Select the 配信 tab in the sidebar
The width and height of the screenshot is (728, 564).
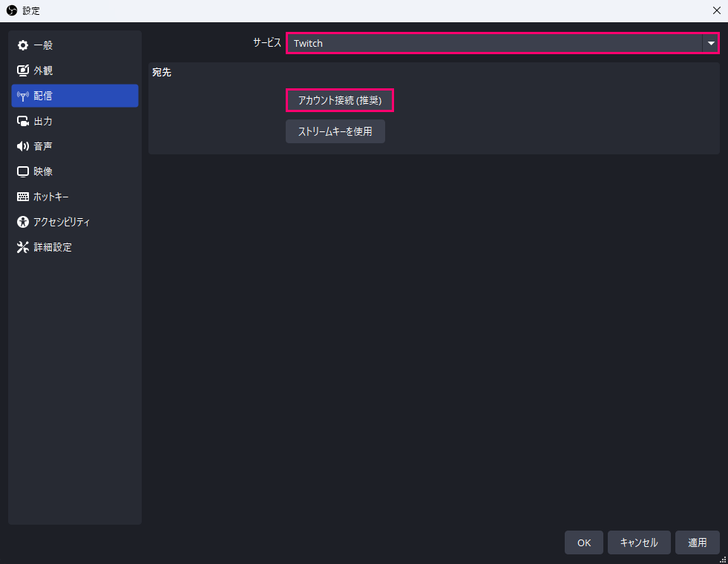pyautogui.click(x=74, y=96)
